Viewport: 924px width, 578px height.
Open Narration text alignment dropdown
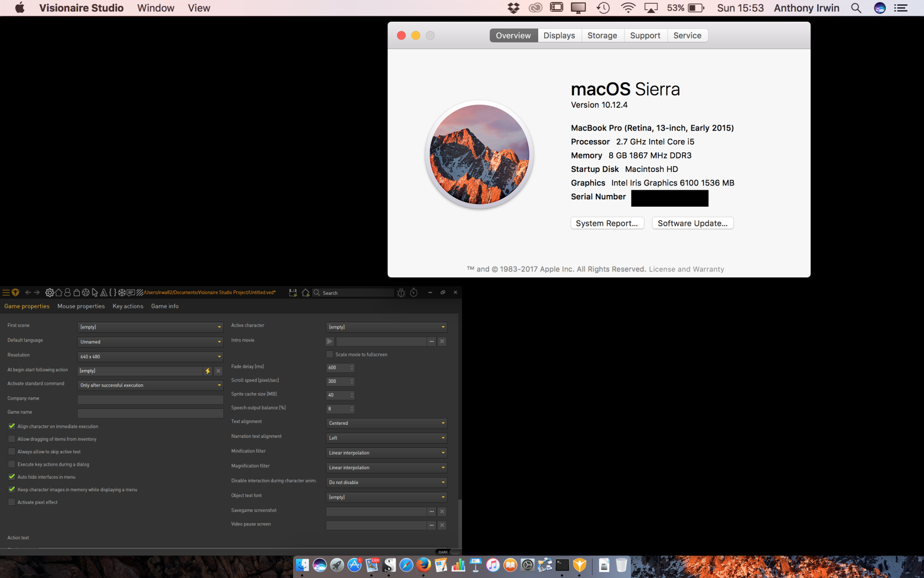[386, 438]
